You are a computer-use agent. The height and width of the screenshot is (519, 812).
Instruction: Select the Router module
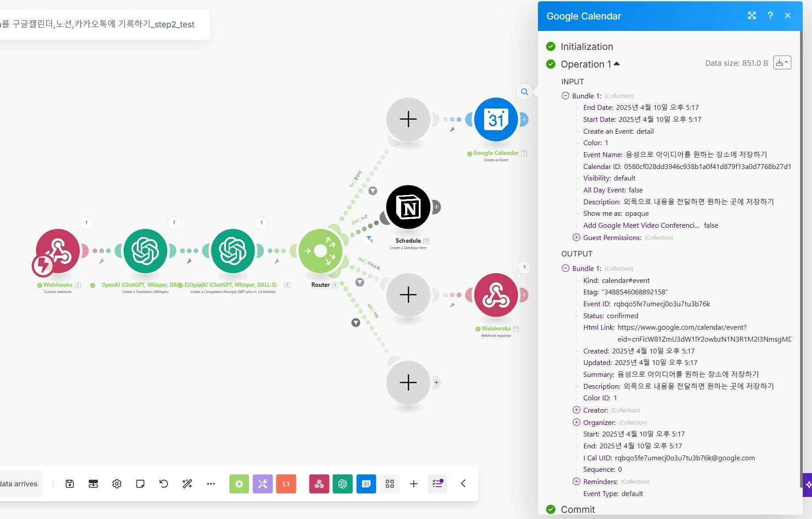(320, 251)
